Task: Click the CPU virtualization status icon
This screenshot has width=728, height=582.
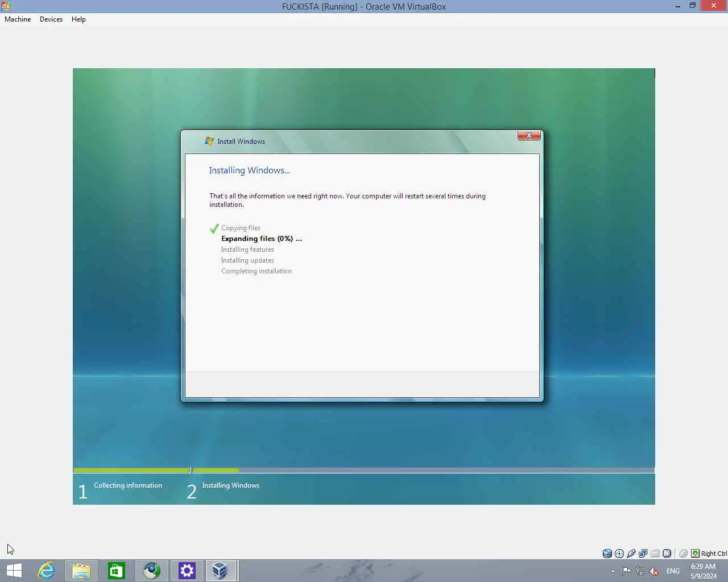Action: tap(667, 554)
